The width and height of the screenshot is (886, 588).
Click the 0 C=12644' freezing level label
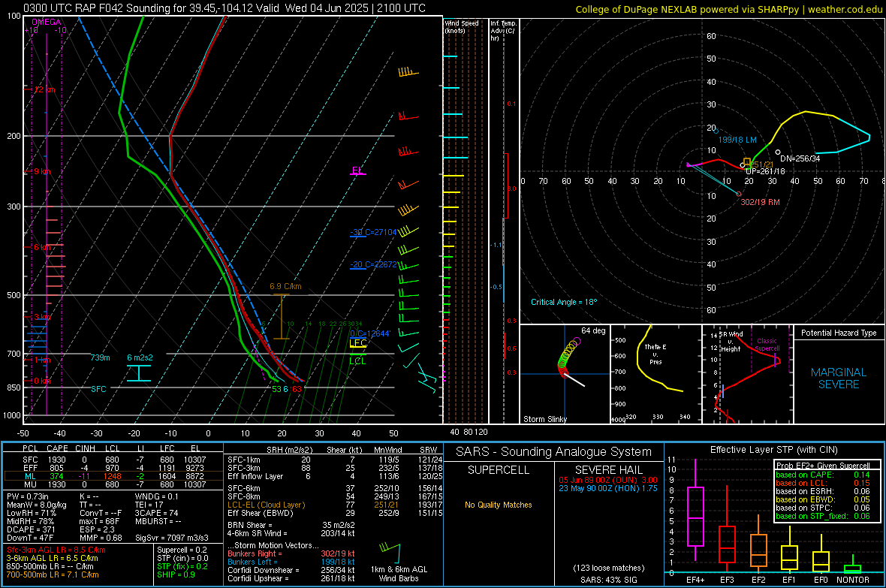[370, 333]
